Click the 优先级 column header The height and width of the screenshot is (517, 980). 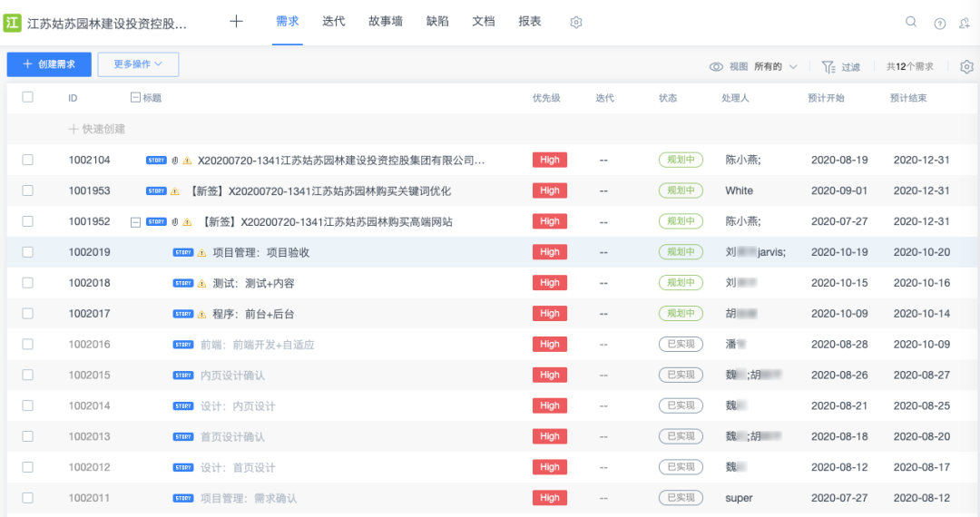pyautogui.click(x=546, y=98)
